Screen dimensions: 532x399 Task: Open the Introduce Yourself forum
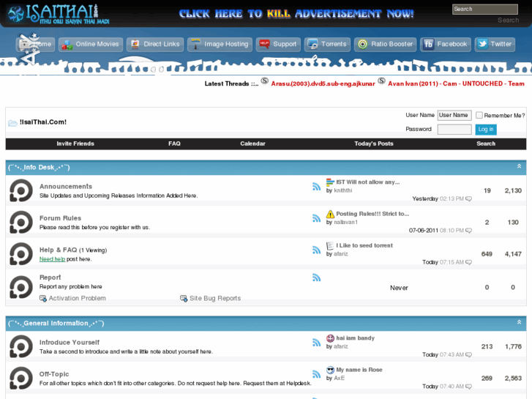tap(70, 343)
